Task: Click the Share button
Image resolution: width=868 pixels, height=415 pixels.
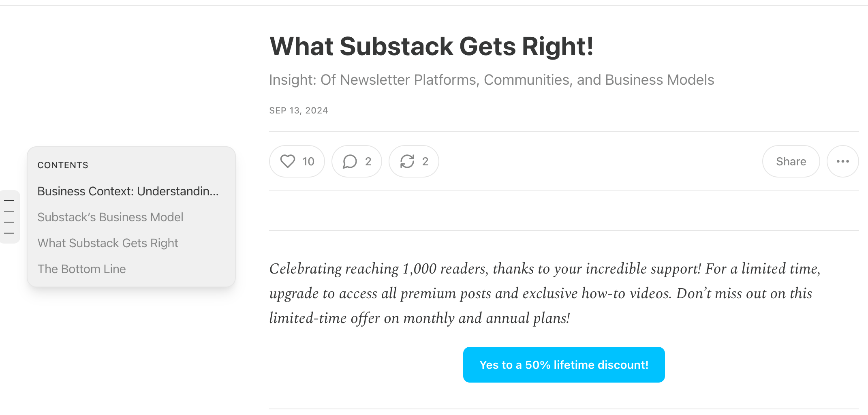Action: coord(791,161)
